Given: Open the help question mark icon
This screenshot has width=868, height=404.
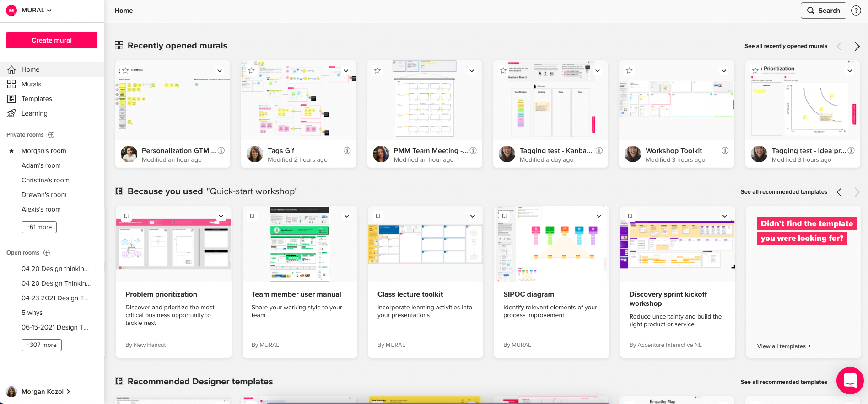Looking at the screenshot, I should 856,11.
